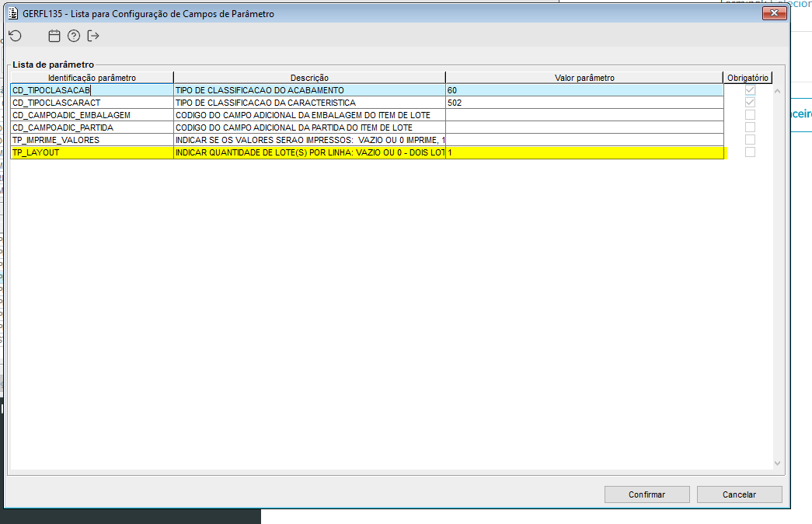Click the GERFL135 window document icon
The width and height of the screenshot is (812, 524).
coord(13,13)
